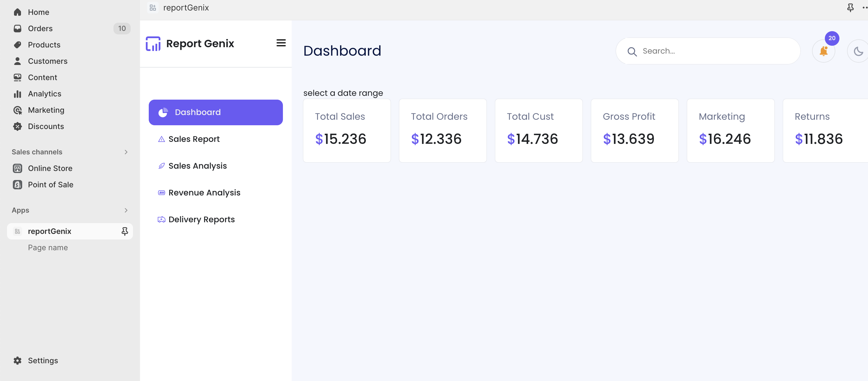The height and width of the screenshot is (381, 868).
Task: Open Discounts via its badge icon
Action: click(x=17, y=126)
